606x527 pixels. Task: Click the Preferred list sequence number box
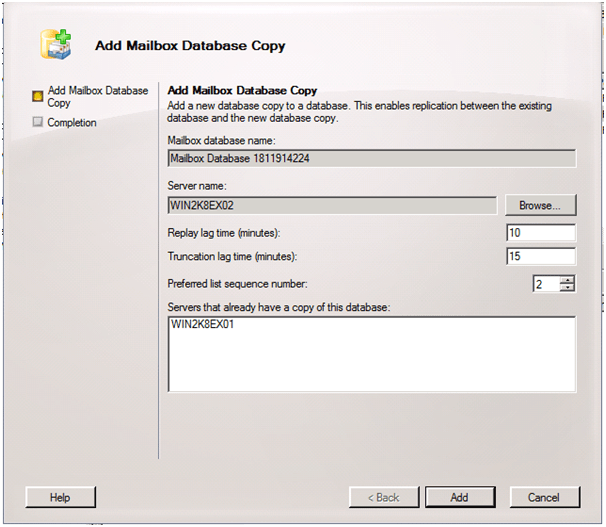(x=545, y=284)
